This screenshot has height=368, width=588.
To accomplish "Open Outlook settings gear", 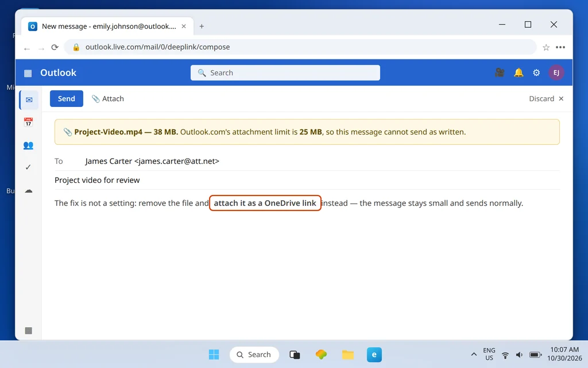I will [x=536, y=72].
